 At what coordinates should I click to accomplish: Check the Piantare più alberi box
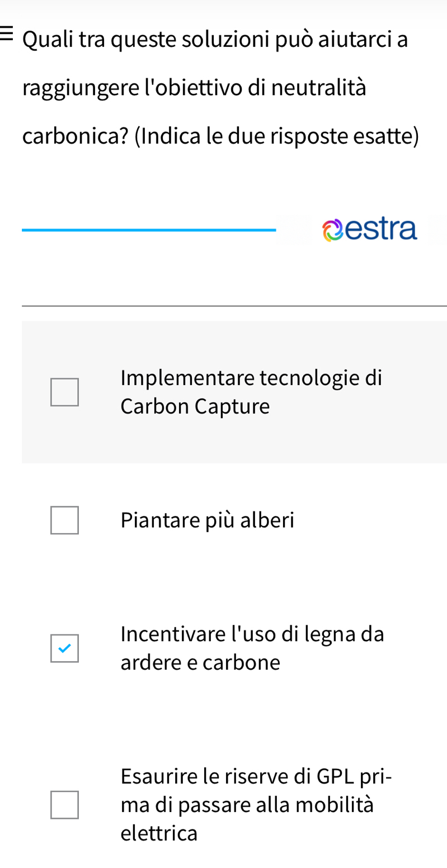tap(65, 520)
